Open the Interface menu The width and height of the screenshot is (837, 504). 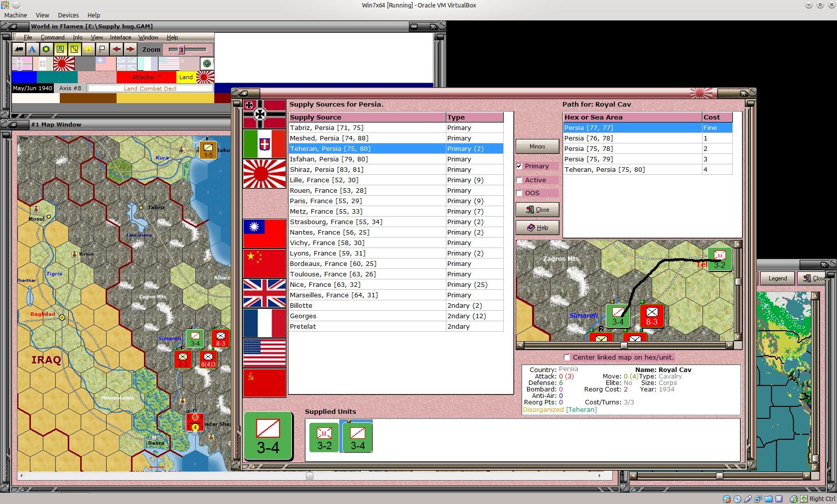pos(121,37)
